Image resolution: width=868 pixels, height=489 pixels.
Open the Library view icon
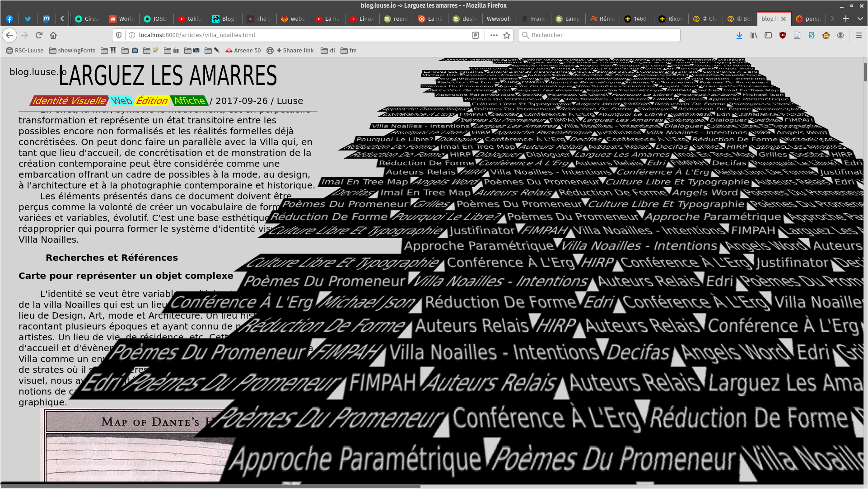(x=754, y=35)
